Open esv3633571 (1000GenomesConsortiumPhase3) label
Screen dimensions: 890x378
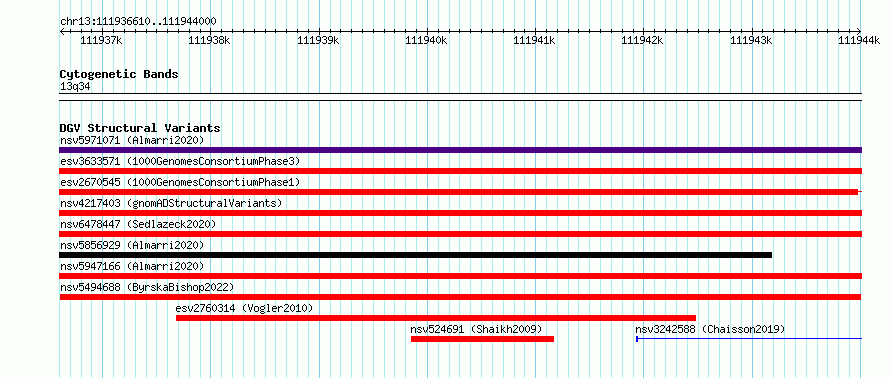(180, 161)
